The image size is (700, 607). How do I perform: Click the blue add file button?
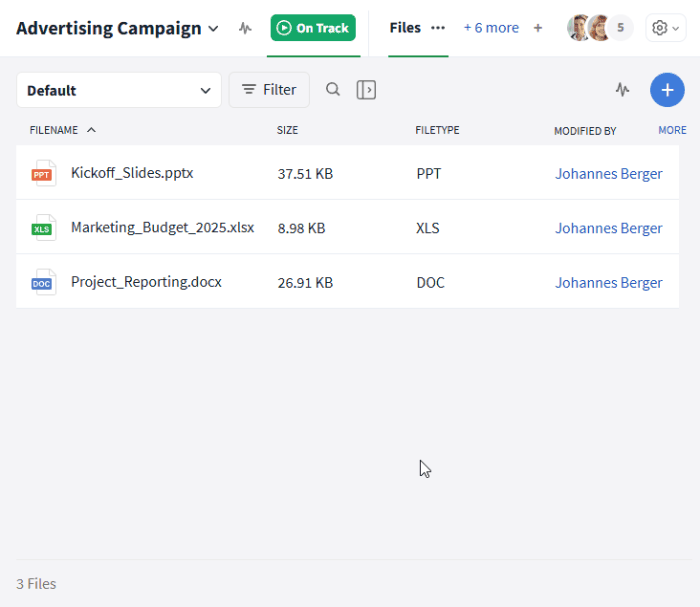pyautogui.click(x=667, y=90)
